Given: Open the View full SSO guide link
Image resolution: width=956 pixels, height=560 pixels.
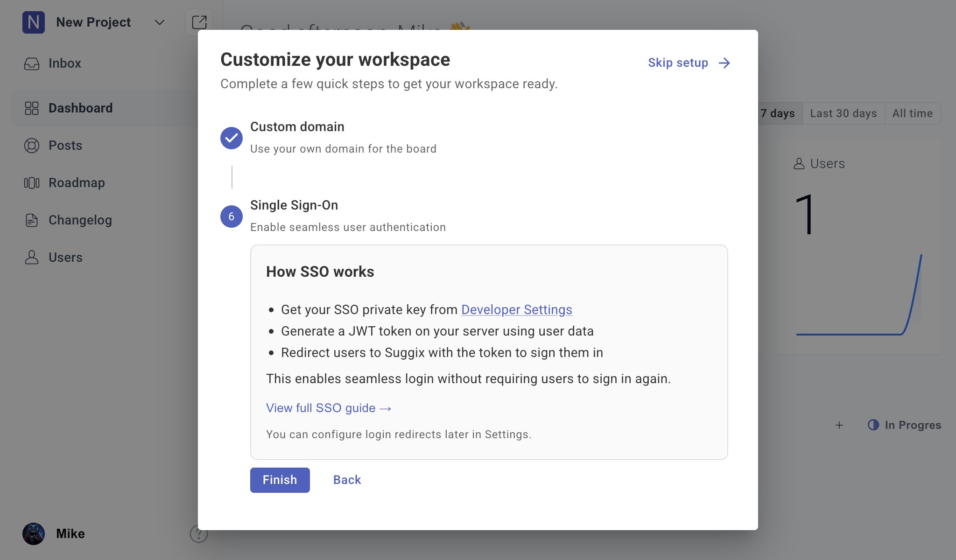Looking at the screenshot, I should (x=329, y=408).
